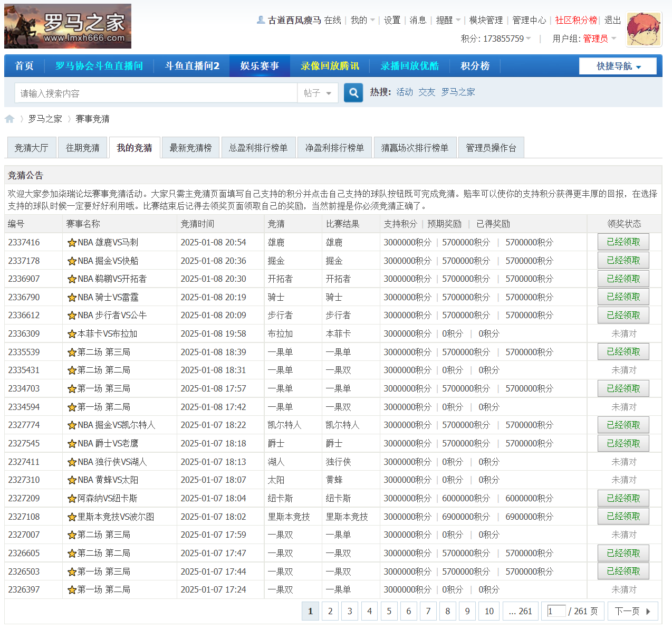This screenshot has height=629, width=672.
Task: Click the home breadcrumb icon
Action: tap(9, 119)
